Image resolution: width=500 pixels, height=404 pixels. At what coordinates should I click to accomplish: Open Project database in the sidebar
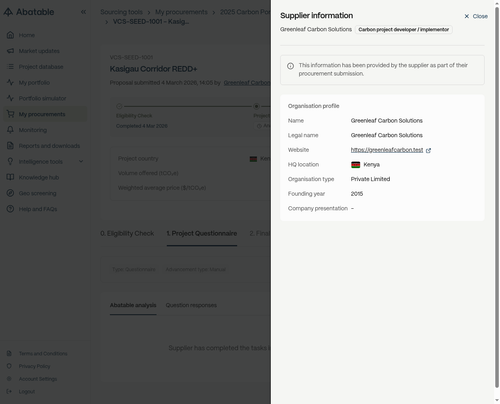[41, 67]
